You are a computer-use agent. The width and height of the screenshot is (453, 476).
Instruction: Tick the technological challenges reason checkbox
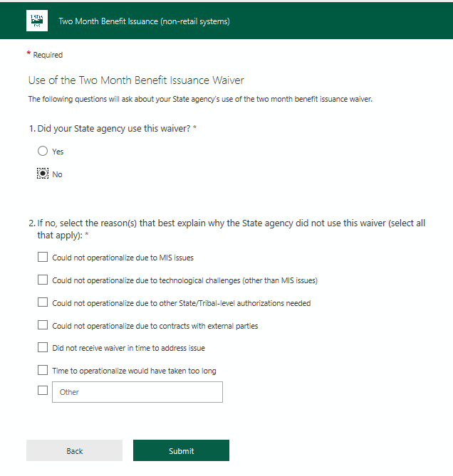click(x=43, y=280)
